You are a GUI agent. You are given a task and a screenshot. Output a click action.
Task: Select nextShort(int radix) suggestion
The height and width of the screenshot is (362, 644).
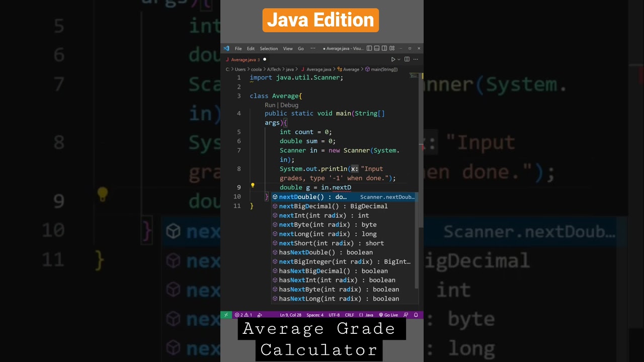pos(344,243)
